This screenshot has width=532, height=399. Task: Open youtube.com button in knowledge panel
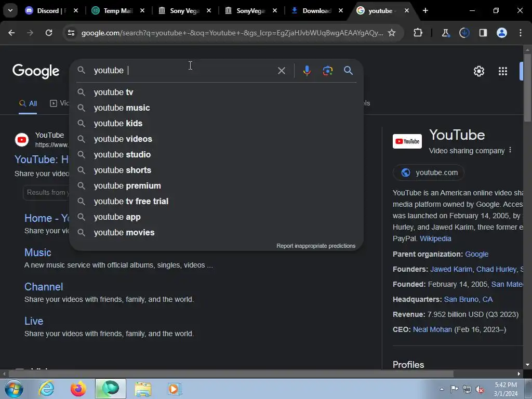pyautogui.click(x=429, y=172)
